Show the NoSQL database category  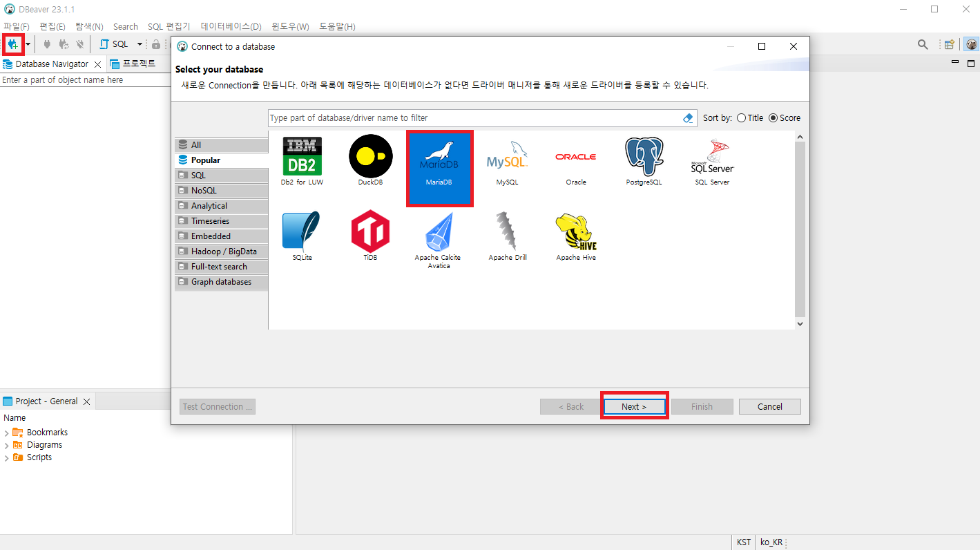point(221,191)
